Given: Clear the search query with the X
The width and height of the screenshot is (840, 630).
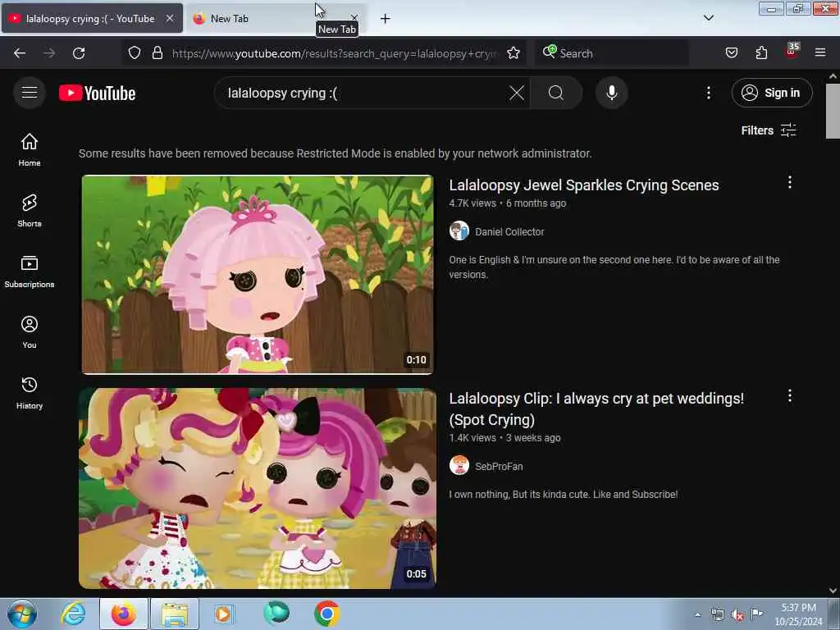Looking at the screenshot, I should pos(517,93).
